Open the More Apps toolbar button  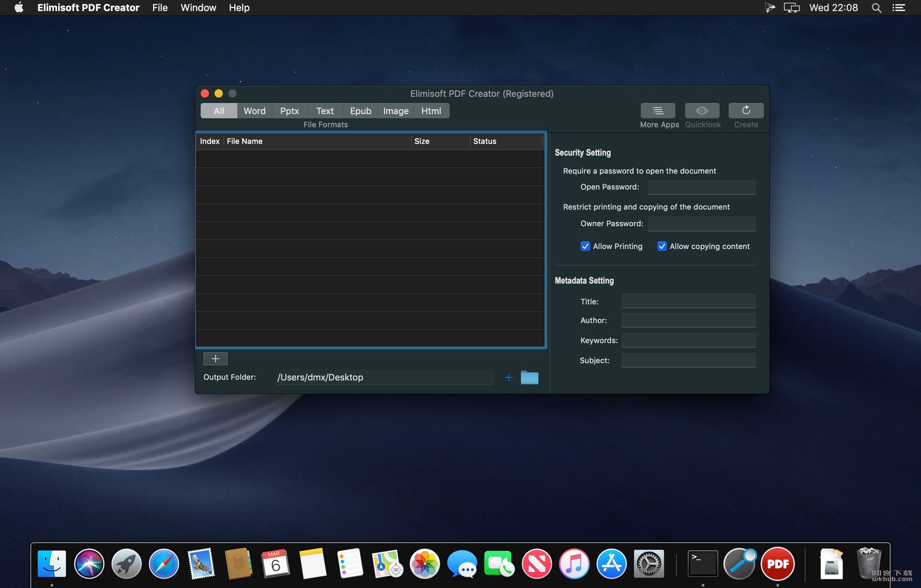click(x=657, y=110)
